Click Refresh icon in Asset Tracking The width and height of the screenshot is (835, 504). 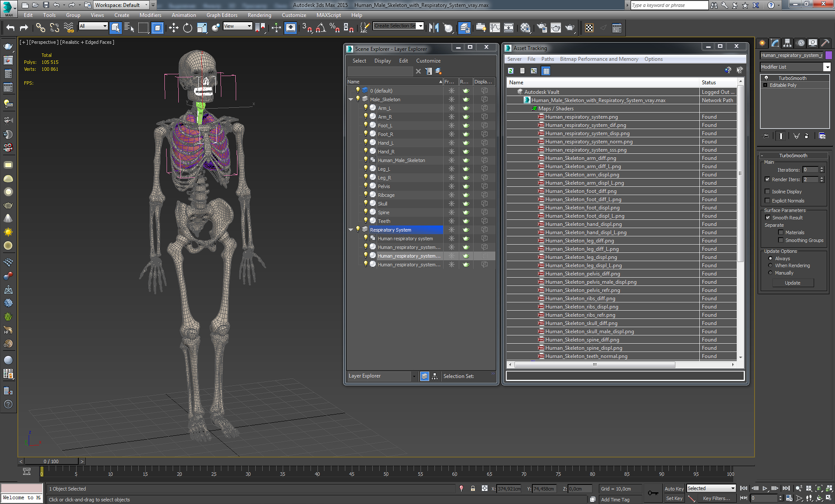click(511, 70)
